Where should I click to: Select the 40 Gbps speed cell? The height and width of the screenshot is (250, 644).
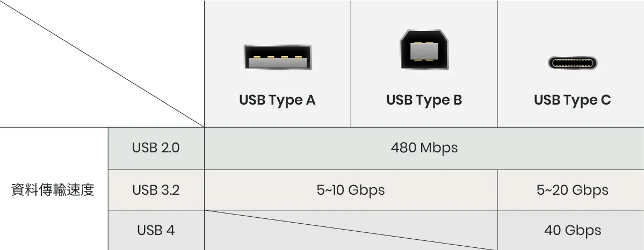572,230
